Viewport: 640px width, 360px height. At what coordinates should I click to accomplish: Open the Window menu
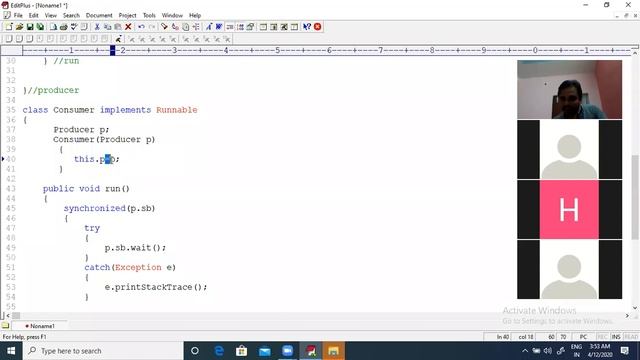(x=172, y=16)
